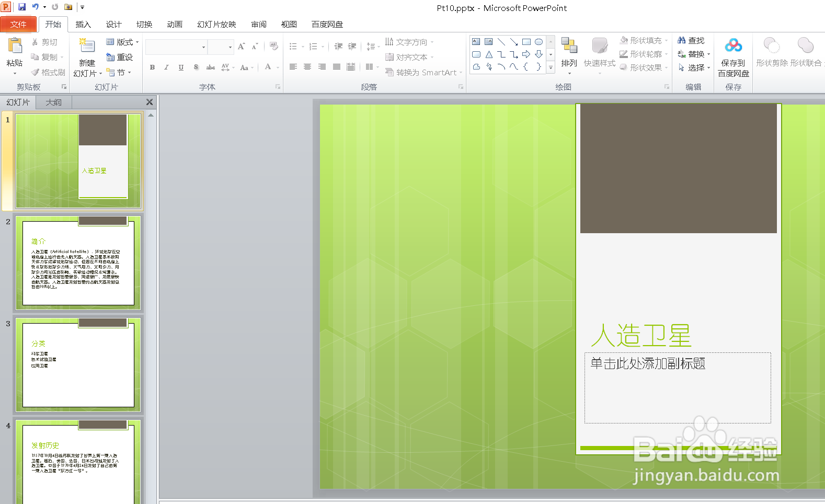This screenshot has height=504, width=825.
Task: Click the Find binoculars button
Action: pos(691,40)
